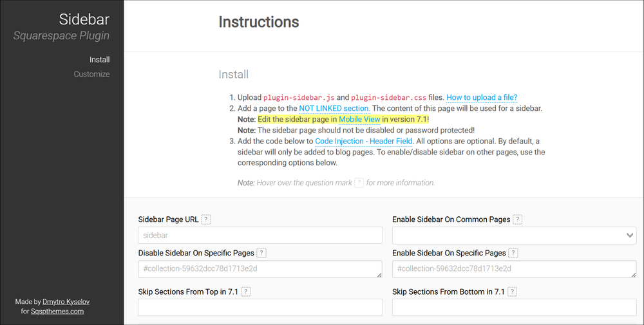Focus the Skip Sections From Bottom input

(514, 308)
